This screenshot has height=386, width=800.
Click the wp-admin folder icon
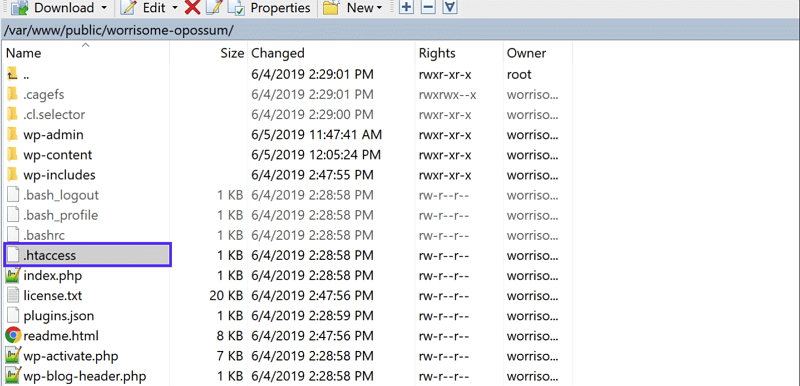coord(13,135)
